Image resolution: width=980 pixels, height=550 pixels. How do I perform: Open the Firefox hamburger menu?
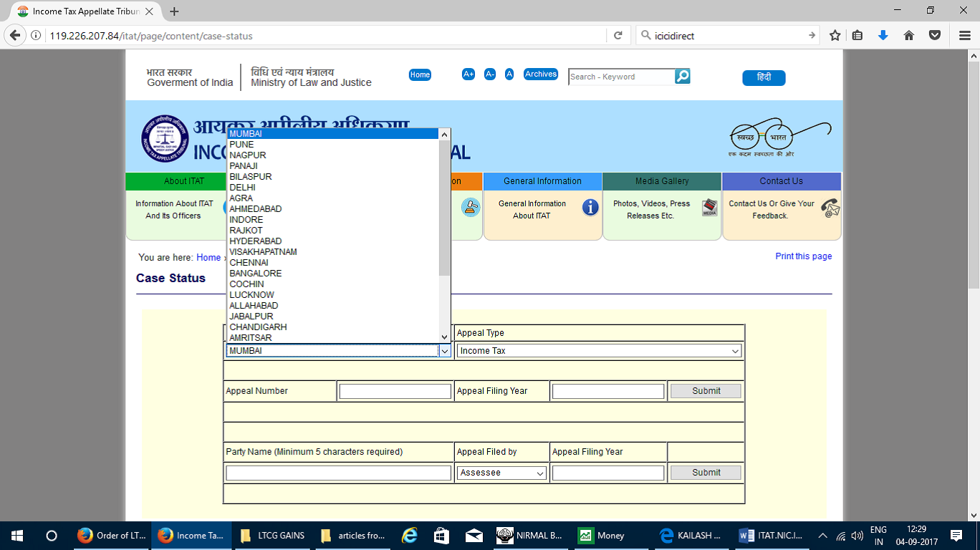964,35
